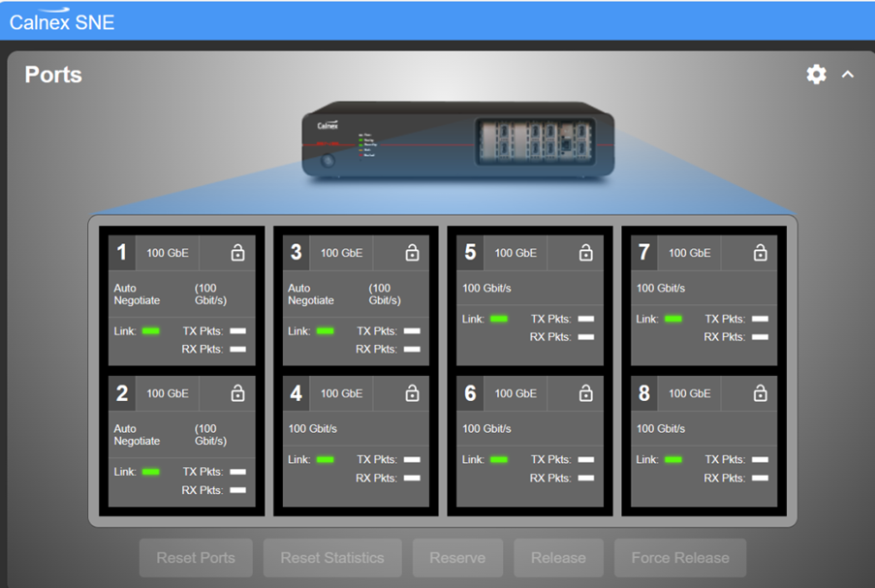This screenshot has height=588, width=875.
Task: Click the green Link indicator on port 5
Action: pyautogui.click(x=499, y=319)
